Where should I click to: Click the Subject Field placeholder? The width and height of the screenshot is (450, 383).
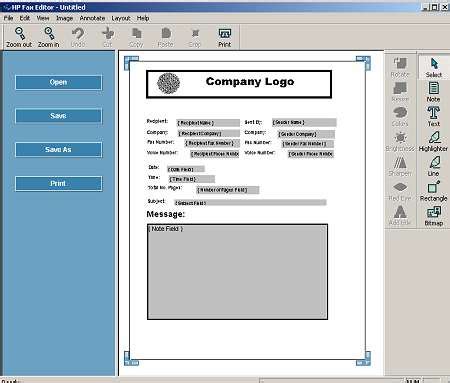pos(250,203)
